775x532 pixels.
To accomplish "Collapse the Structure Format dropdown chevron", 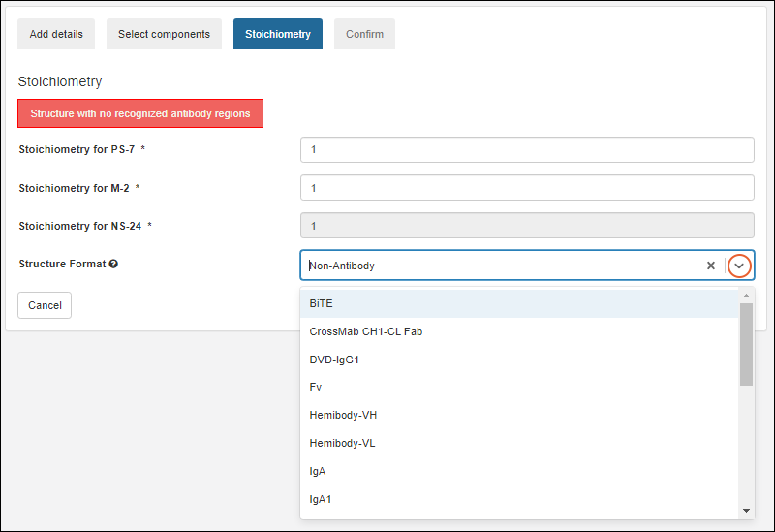I will coord(739,266).
